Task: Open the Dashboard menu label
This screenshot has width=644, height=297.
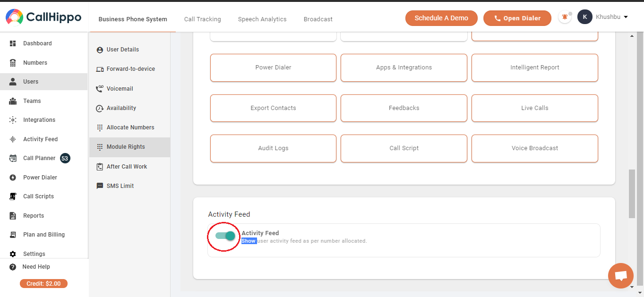Action: [37, 43]
